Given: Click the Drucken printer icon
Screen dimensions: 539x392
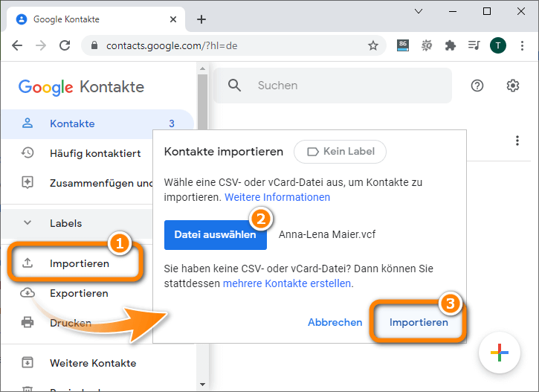Looking at the screenshot, I should tap(28, 322).
